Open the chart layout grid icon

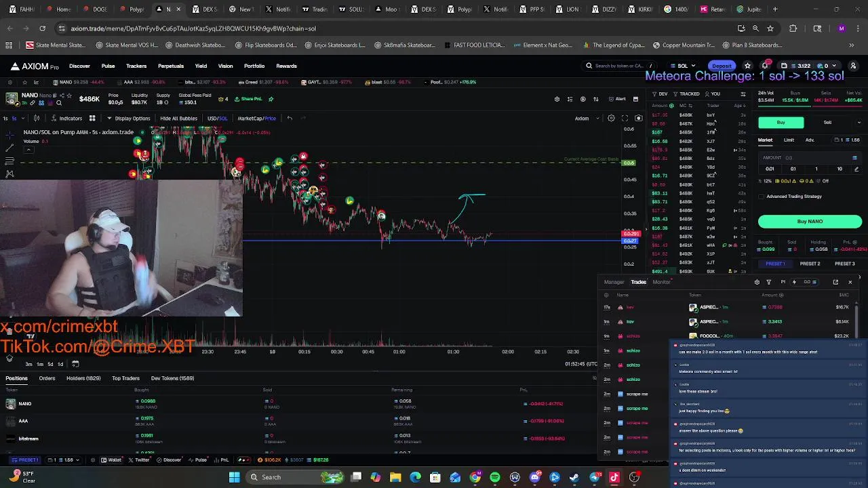coord(92,119)
